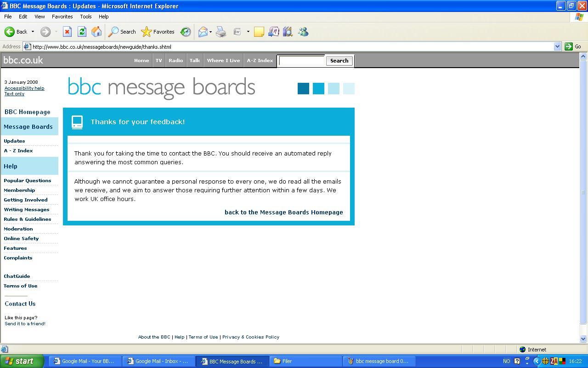Open the ChatGuide link
This screenshot has width=588, height=368.
tap(17, 276)
